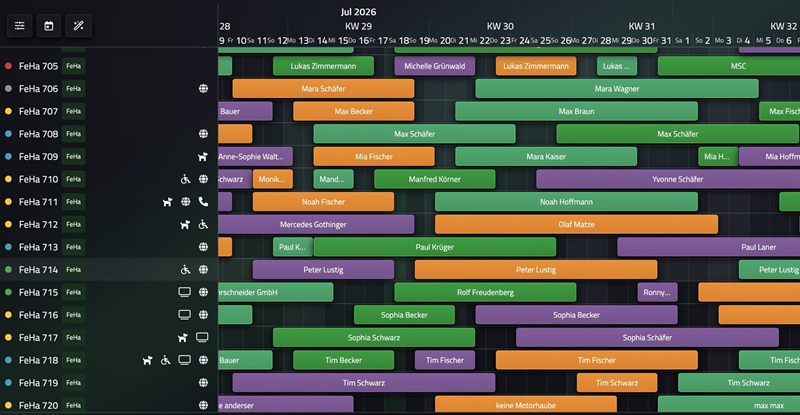Viewport: 800px width, 415px height.
Task: Click the dog icon on FeHa 717
Action: [184, 338]
